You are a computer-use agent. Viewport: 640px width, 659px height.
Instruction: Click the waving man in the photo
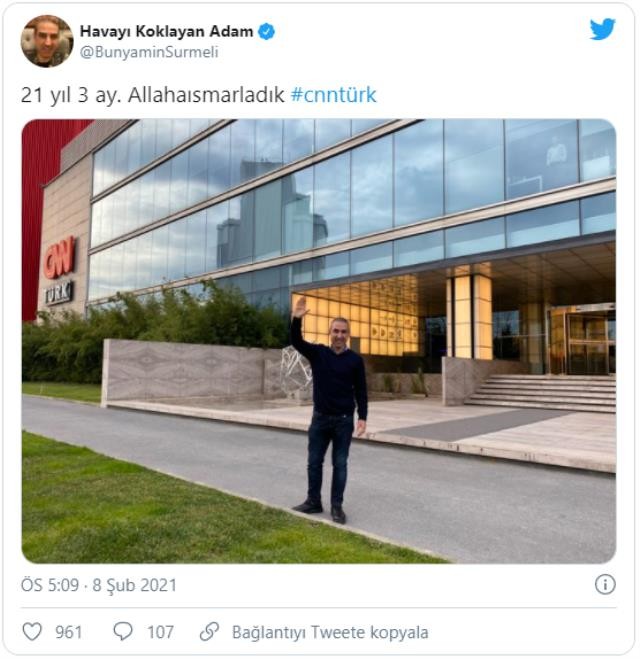coord(330,410)
